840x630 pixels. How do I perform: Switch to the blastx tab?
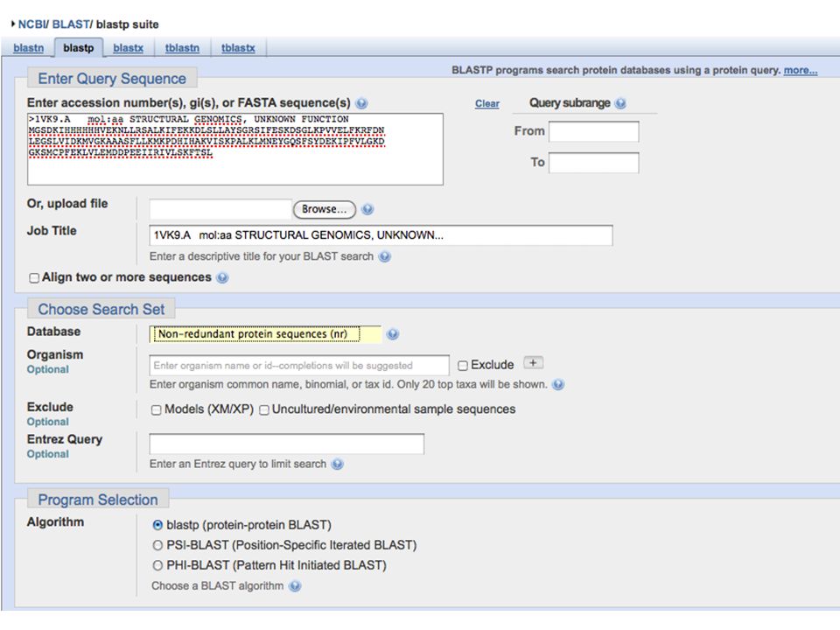point(128,47)
